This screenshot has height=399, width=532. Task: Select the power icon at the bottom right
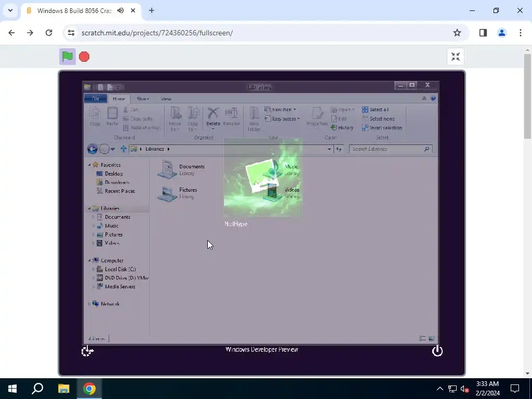point(437,351)
